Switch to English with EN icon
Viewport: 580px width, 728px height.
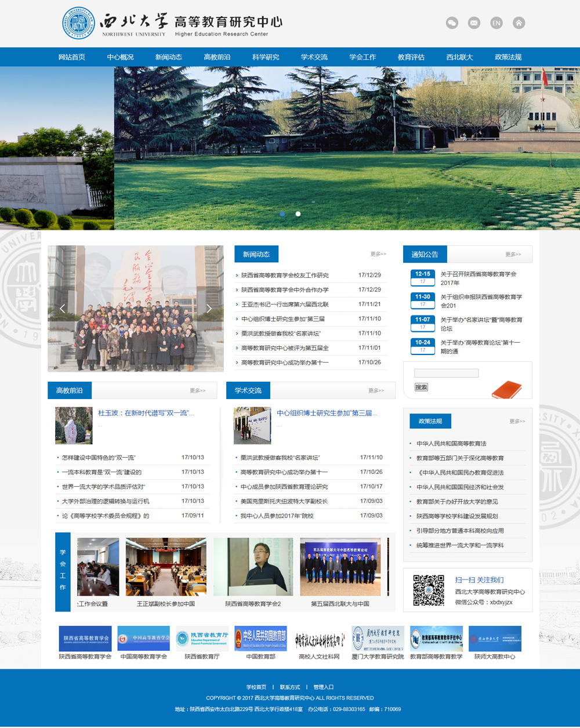point(496,23)
